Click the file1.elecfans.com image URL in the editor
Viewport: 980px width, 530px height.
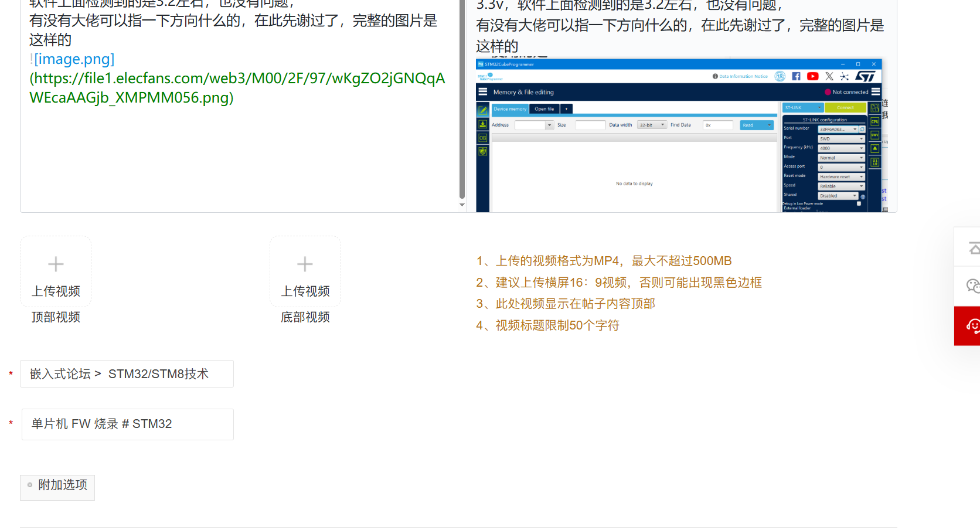(237, 88)
